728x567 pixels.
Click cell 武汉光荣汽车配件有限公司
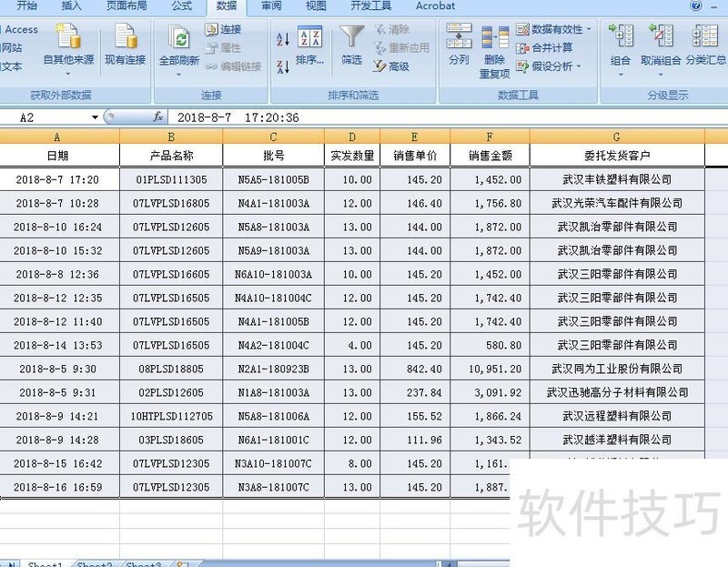[x=617, y=203]
